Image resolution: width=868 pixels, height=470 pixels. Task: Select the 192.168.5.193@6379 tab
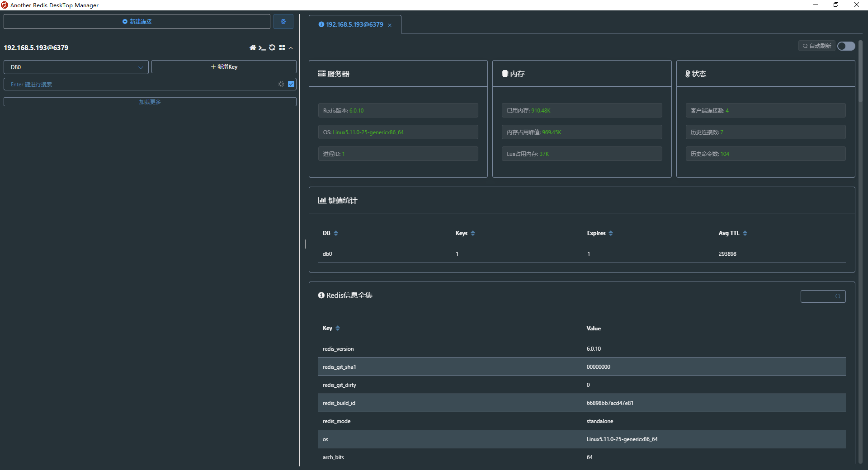tap(354, 24)
